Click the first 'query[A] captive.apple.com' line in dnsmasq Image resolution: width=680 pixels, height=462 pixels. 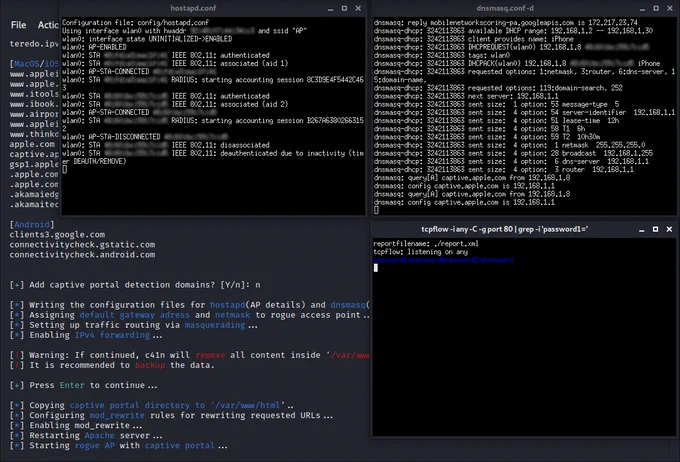pos(472,178)
